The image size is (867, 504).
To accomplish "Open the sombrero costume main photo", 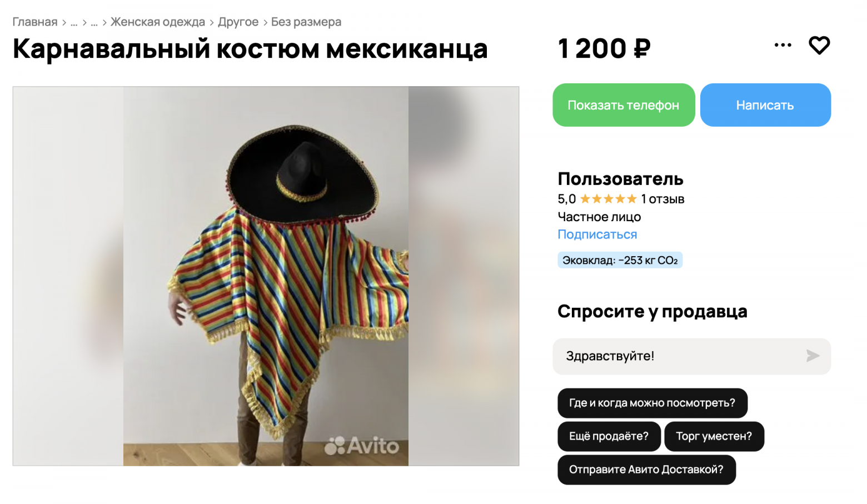I will click(266, 276).
